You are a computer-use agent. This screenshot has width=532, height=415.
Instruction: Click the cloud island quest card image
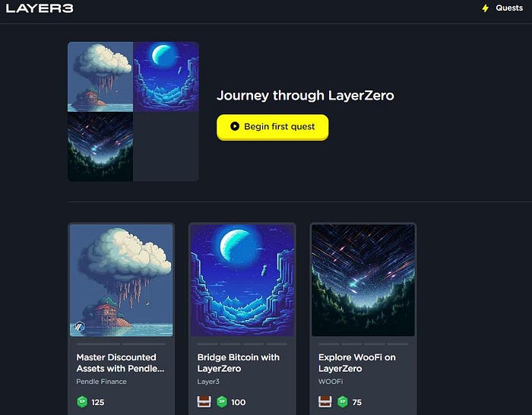[121, 280]
